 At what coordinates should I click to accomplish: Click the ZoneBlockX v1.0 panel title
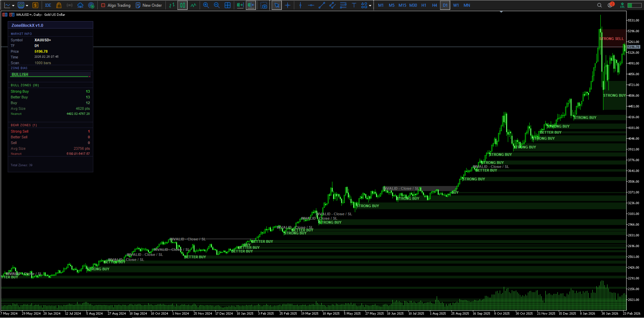click(x=27, y=26)
